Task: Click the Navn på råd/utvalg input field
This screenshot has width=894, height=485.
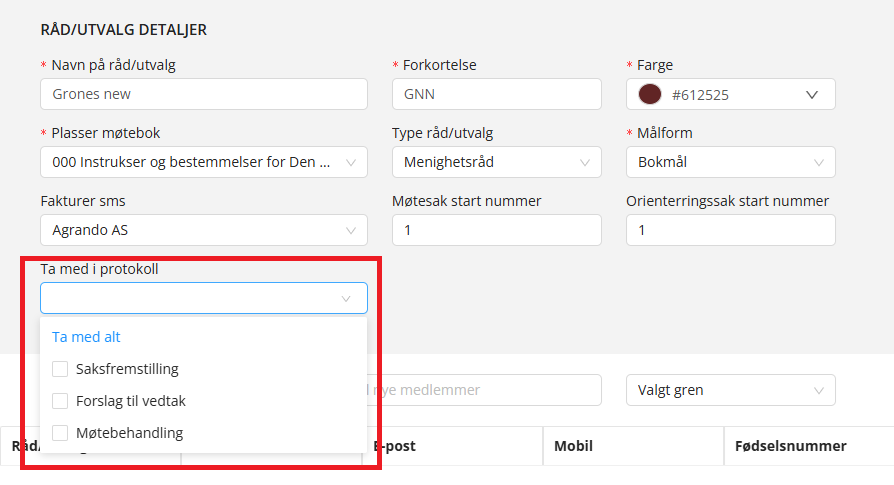Action: point(203,94)
